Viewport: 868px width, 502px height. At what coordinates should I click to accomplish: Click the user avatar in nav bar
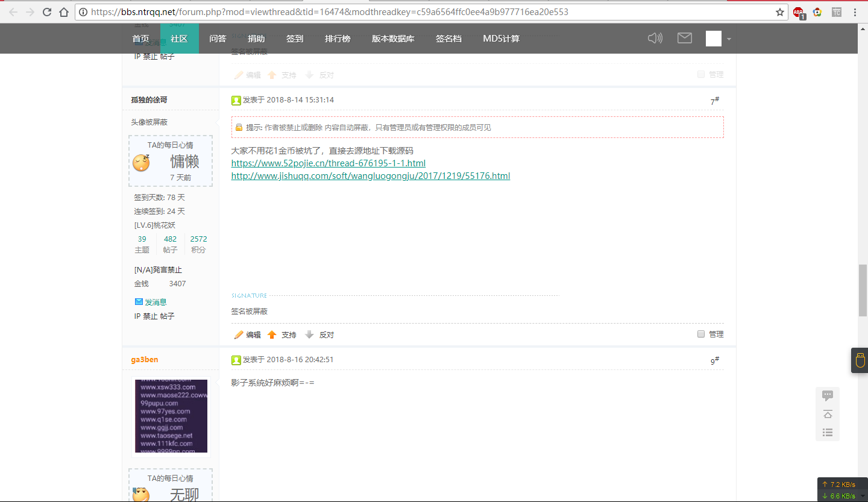pyautogui.click(x=714, y=39)
